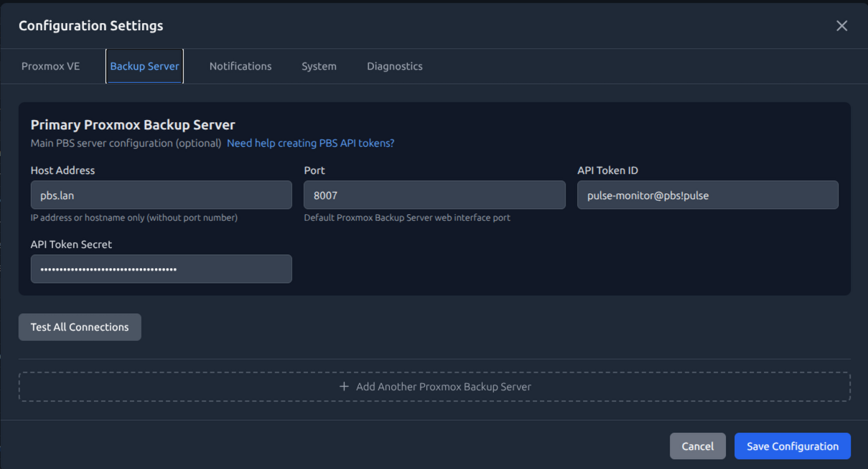Screen dimensions: 868x469
Task: Cancel the configuration changes
Action: [x=697, y=446]
